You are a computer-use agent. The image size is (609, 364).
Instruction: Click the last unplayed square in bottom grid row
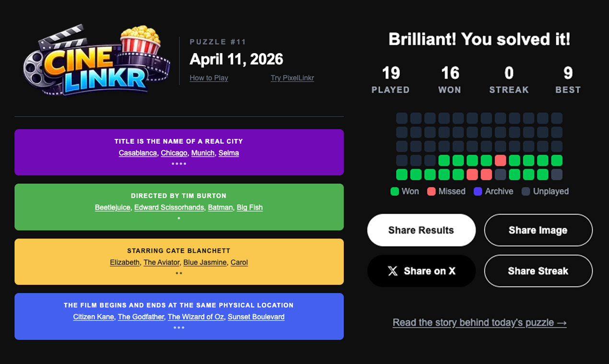557,174
